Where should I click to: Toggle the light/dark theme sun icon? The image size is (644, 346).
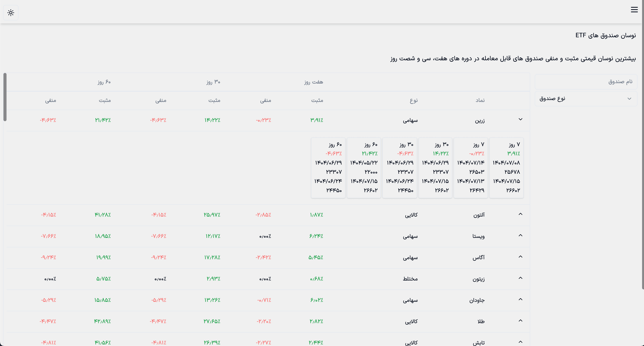pyautogui.click(x=11, y=13)
